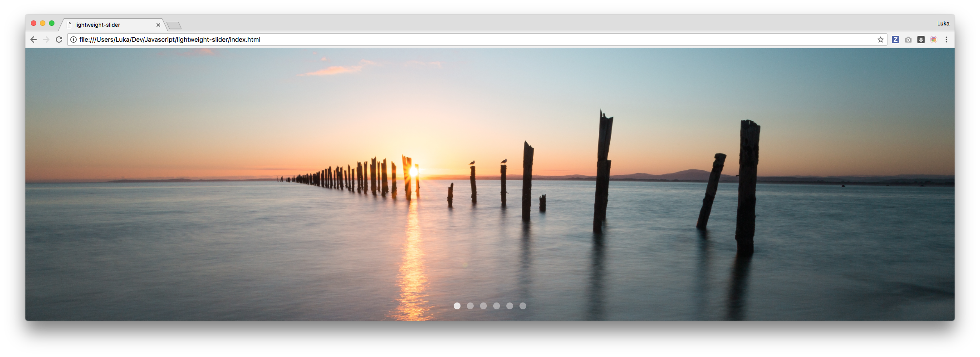Select the sixth and last slide dot

point(523,306)
